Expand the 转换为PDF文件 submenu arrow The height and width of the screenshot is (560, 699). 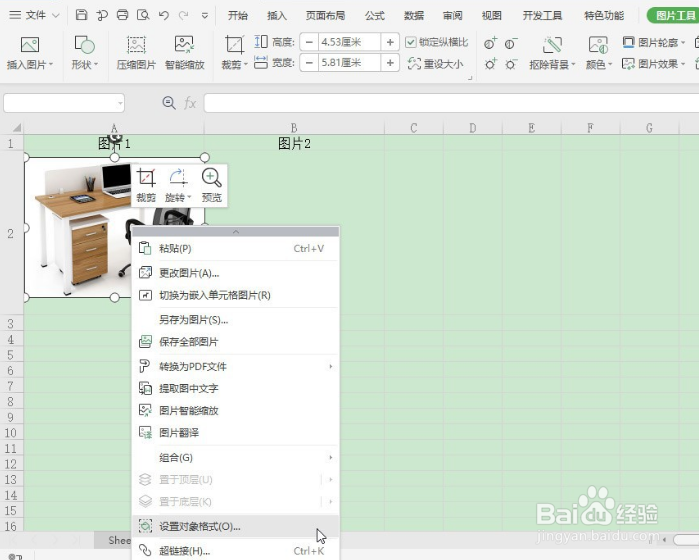(330, 366)
